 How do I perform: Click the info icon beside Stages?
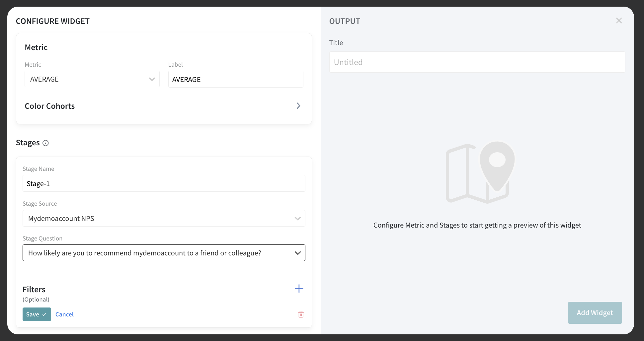coord(46,143)
